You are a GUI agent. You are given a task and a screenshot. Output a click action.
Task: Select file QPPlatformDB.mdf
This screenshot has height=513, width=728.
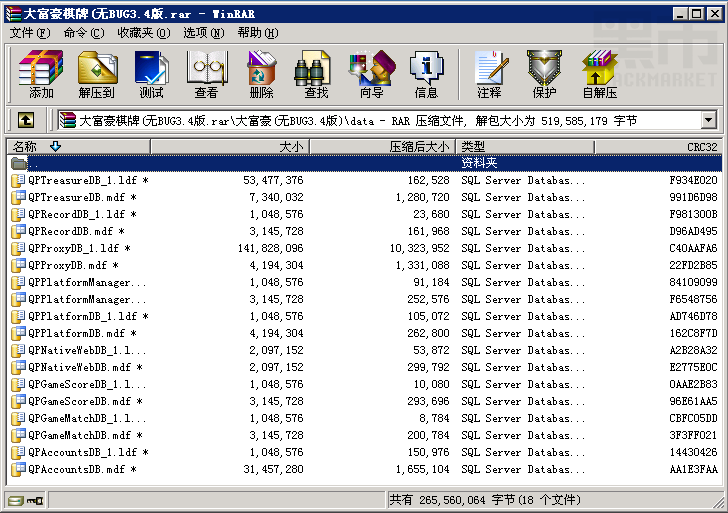coord(82,333)
